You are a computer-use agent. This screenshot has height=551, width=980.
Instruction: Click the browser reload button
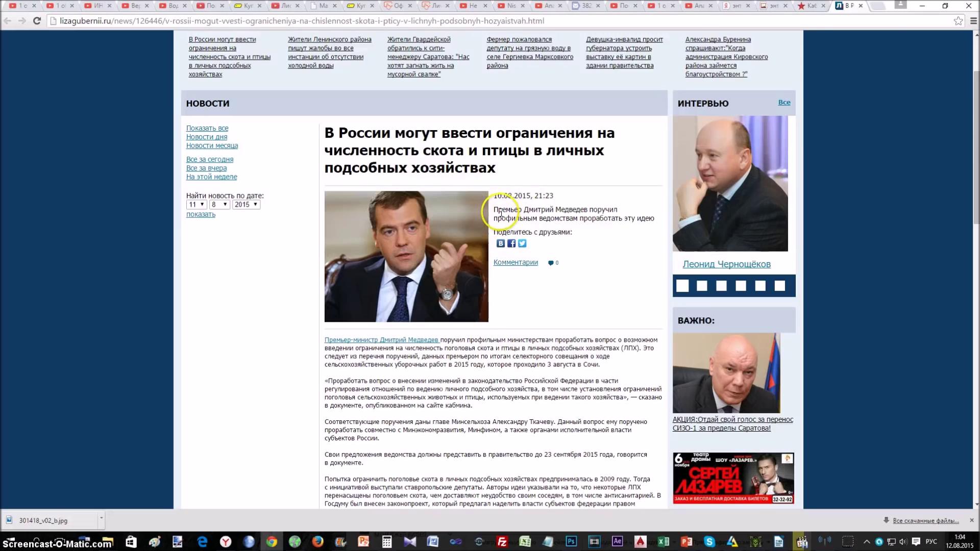click(37, 21)
